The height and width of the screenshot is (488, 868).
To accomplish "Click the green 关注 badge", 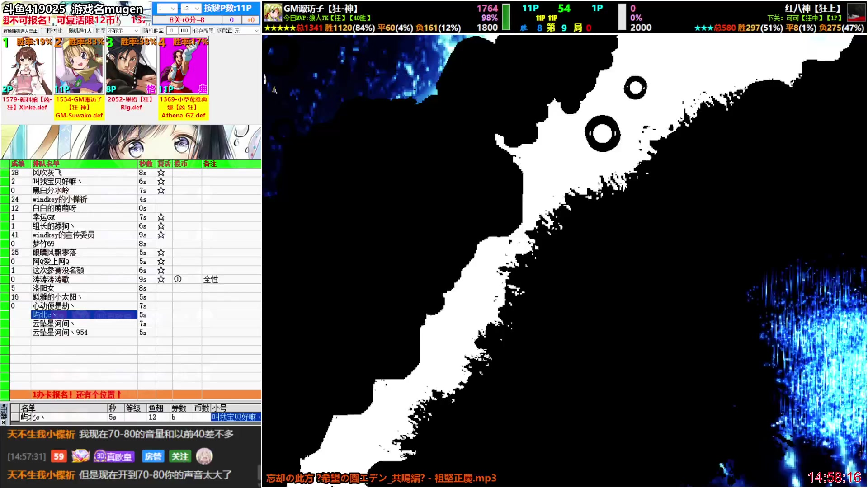I will [180, 456].
